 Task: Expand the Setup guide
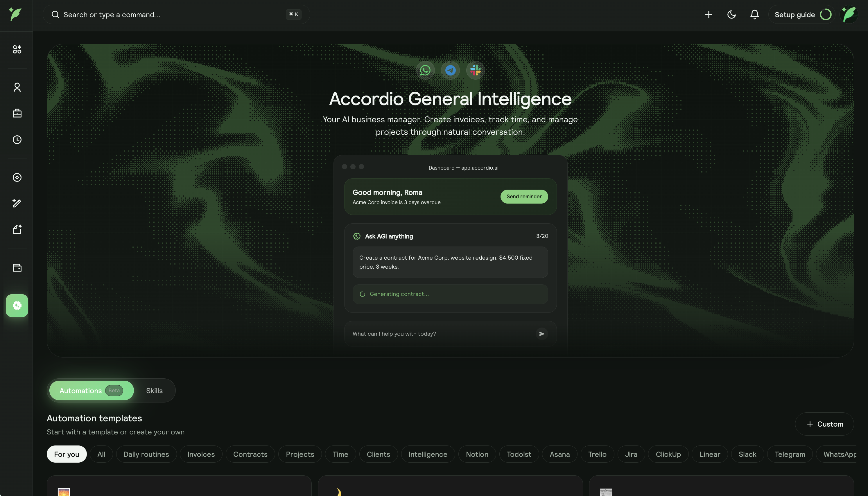pos(795,14)
